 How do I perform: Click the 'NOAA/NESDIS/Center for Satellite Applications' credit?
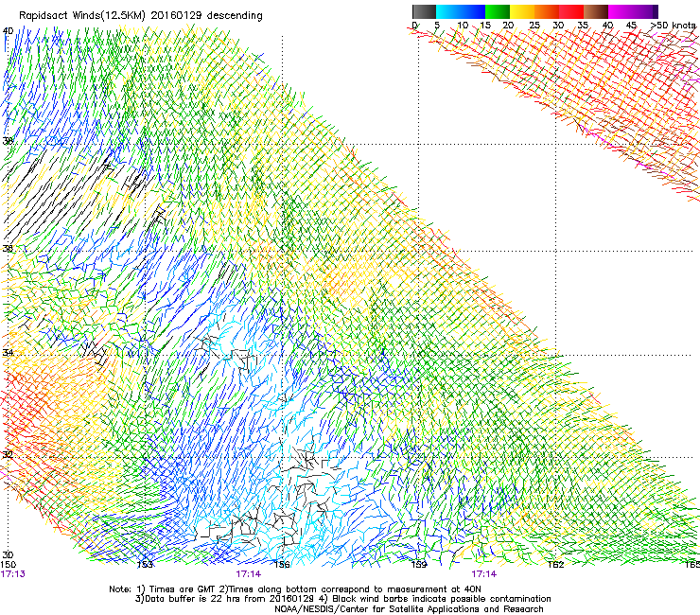(x=409, y=609)
